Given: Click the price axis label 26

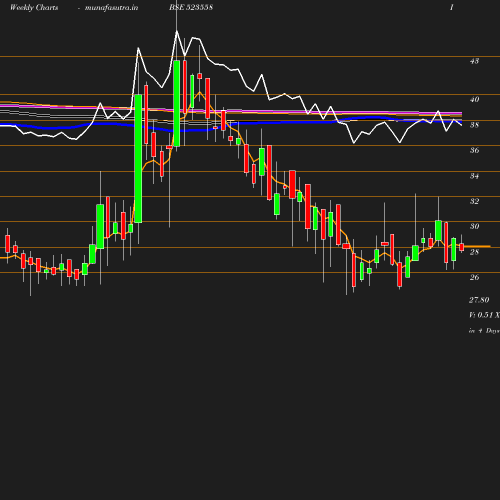Looking at the screenshot, I should pos(474,277).
